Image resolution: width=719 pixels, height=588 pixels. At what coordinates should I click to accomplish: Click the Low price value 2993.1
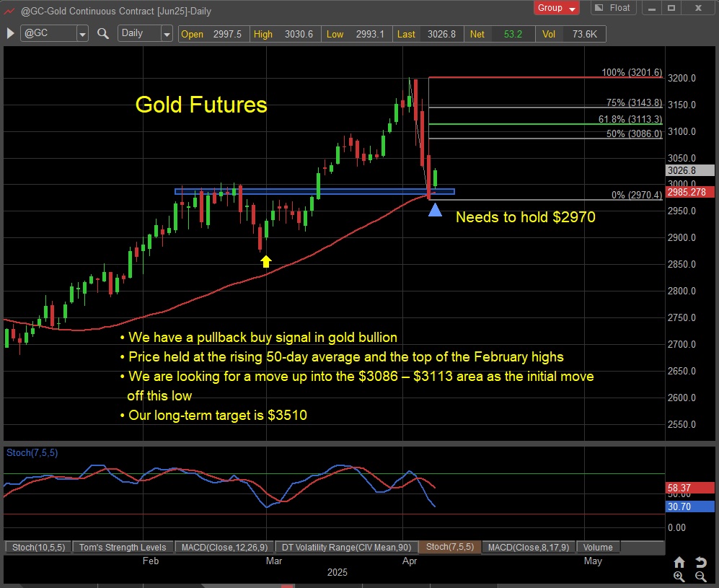tap(370, 35)
